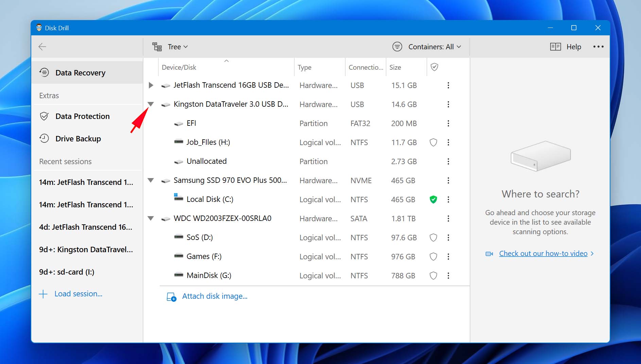Toggle protection shield for MainDisk (G:)
The image size is (641, 364).
(433, 276)
